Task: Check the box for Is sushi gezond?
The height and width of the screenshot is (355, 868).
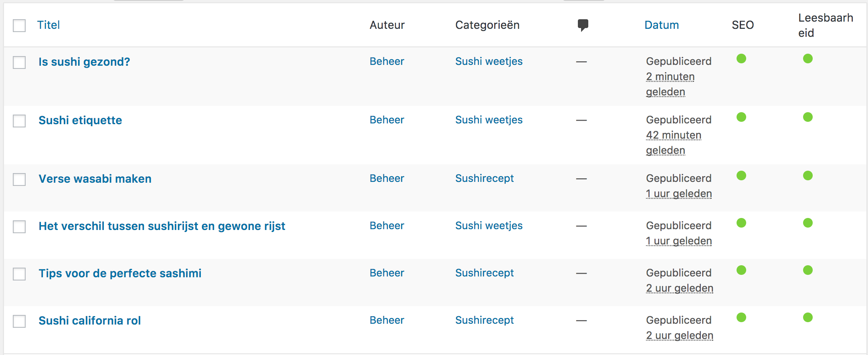Action: click(x=19, y=63)
